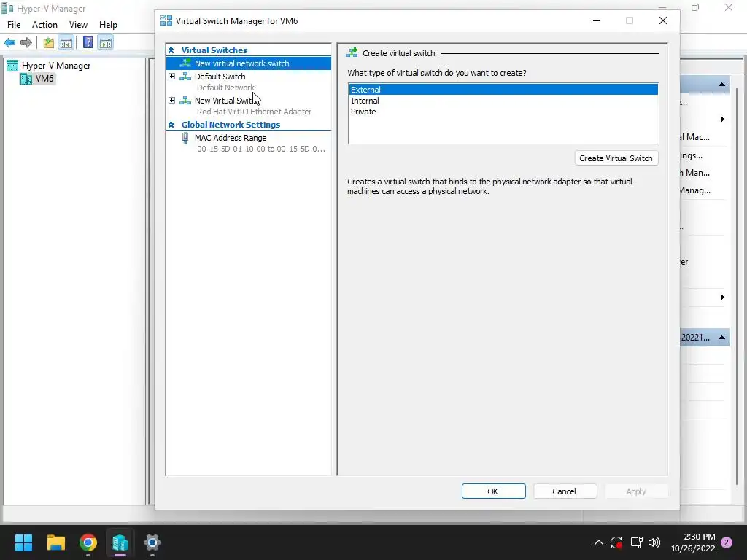Click the taskbar clock showing 2:30 PM
This screenshot has height=560, width=747.
tap(693, 542)
